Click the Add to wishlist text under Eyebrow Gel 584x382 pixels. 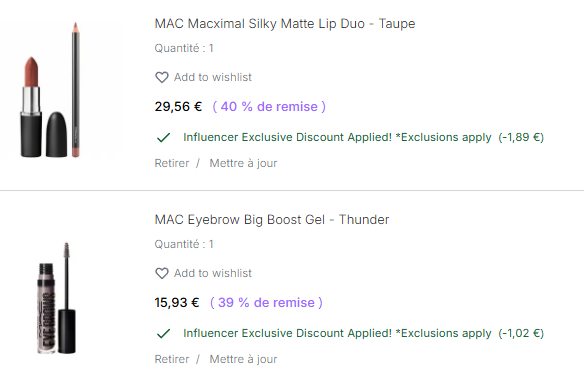(x=213, y=273)
